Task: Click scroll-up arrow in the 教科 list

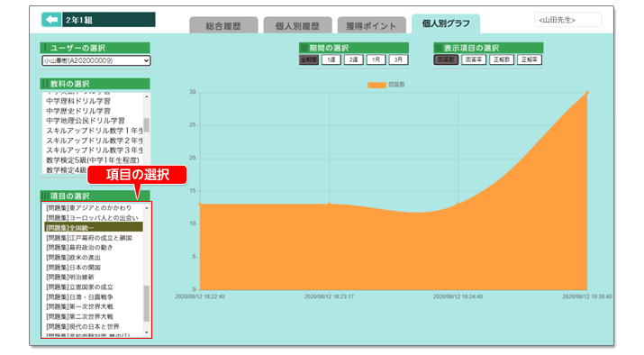Action: click(147, 96)
